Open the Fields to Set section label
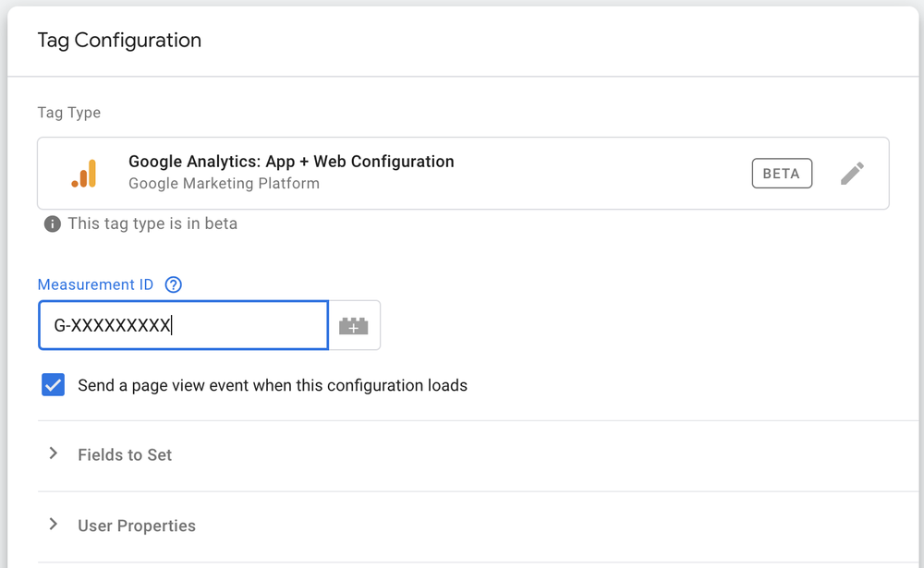The width and height of the screenshot is (924, 568). pos(125,454)
